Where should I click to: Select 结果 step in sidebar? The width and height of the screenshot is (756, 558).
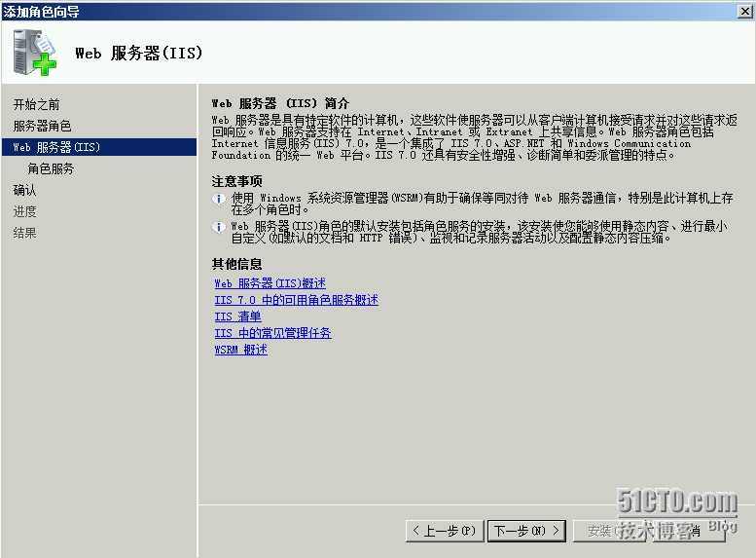(25, 233)
